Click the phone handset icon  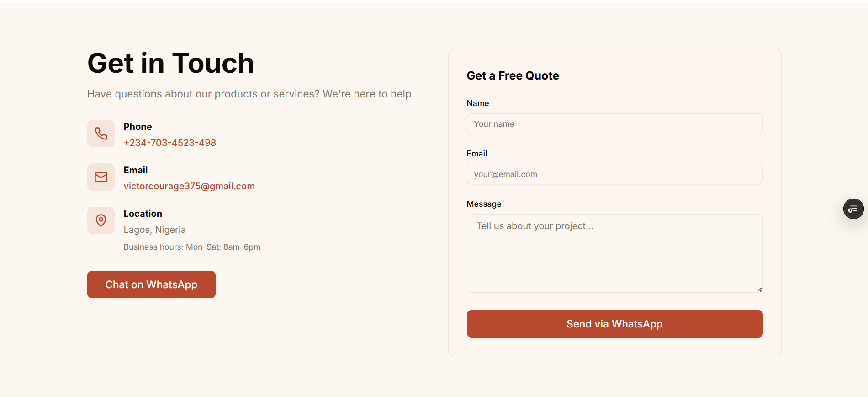[x=101, y=134]
